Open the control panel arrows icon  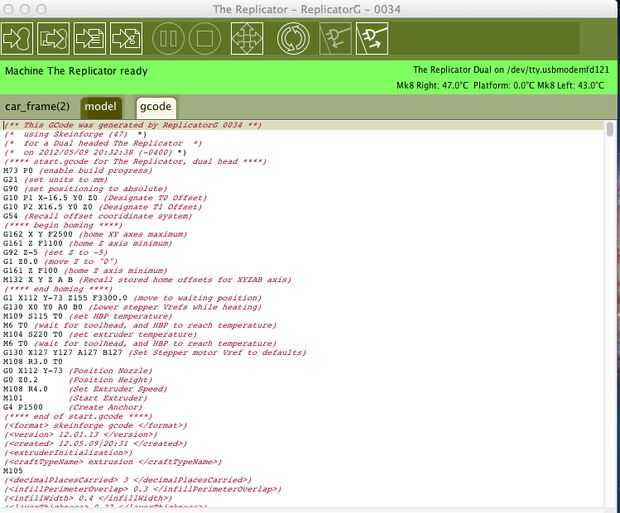tap(247, 38)
